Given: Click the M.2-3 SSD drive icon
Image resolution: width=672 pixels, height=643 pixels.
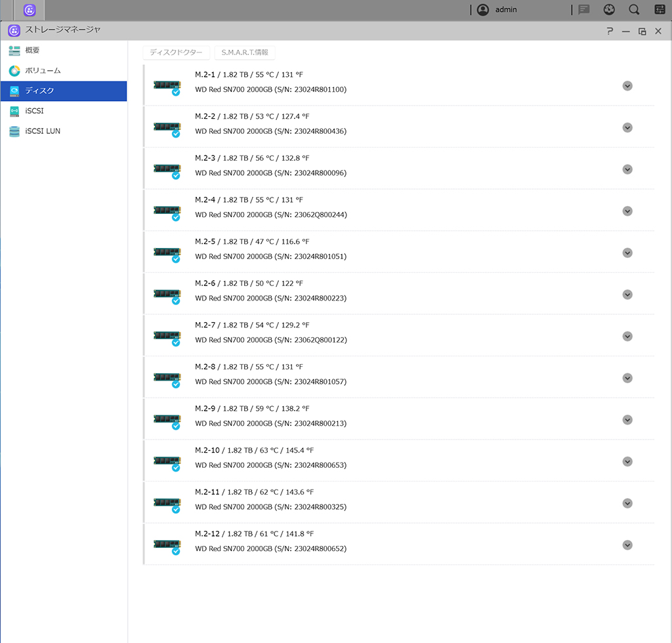Looking at the screenshot, I should click(167, 171).
